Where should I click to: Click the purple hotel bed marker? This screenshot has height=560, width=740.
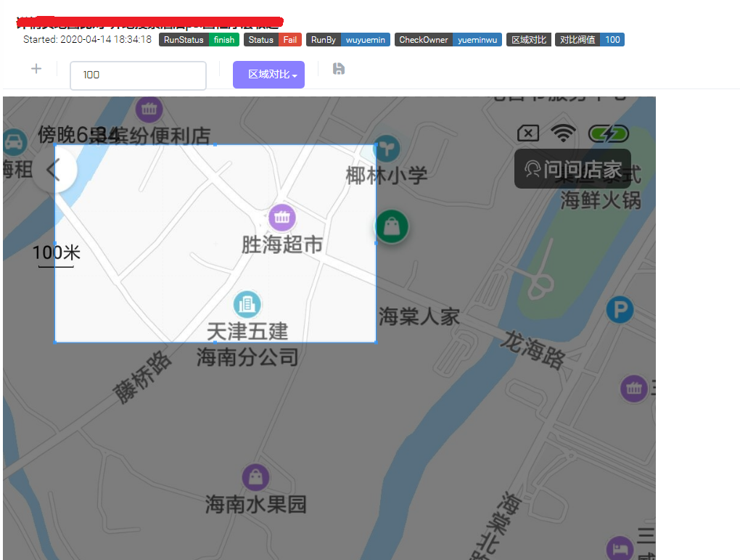pos(619,548)
